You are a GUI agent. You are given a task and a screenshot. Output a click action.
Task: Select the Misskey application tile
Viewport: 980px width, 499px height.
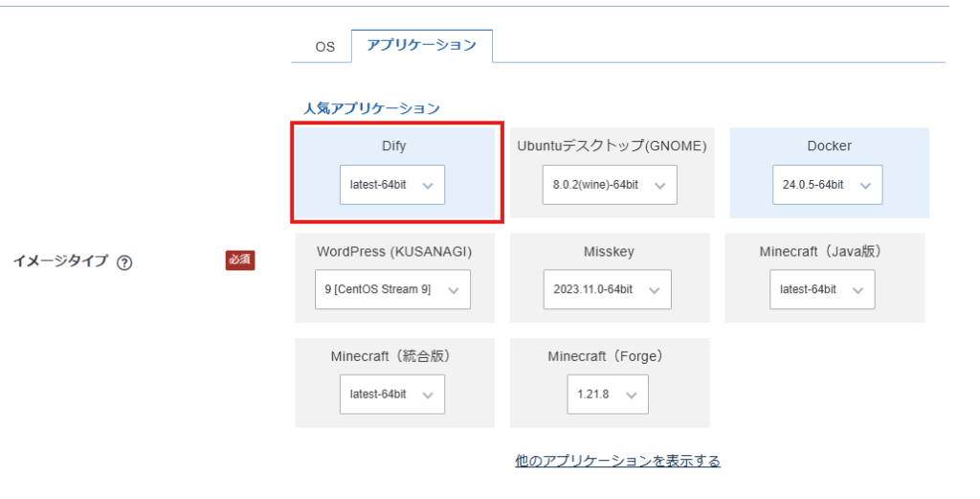609,251
